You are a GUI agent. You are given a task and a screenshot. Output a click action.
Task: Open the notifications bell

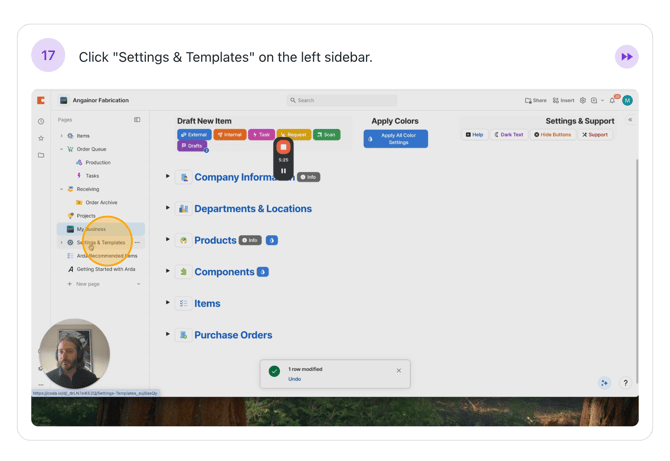[x=612, y=101]
